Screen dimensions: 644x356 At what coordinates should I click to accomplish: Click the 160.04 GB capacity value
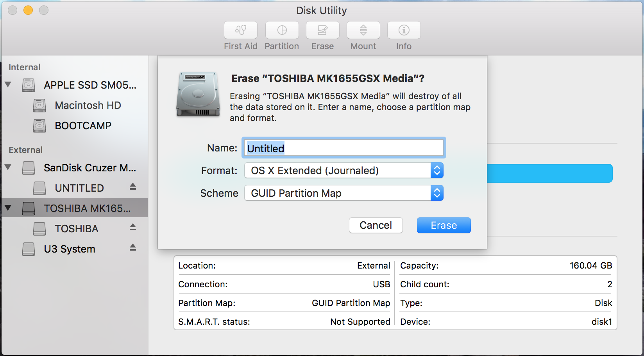point(591,265)
